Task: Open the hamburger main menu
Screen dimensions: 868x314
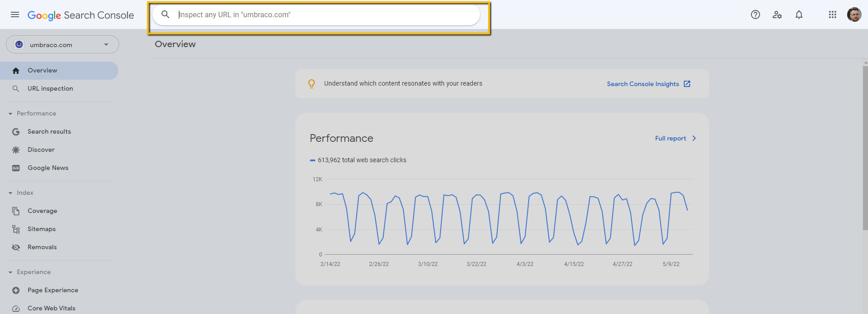Action: (15, 14)
